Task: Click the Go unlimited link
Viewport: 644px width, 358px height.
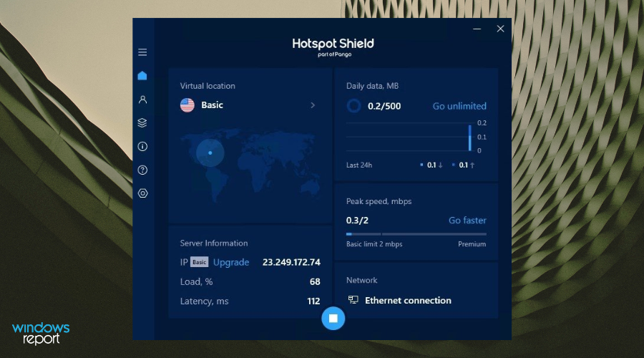Action: click(459, 106)
